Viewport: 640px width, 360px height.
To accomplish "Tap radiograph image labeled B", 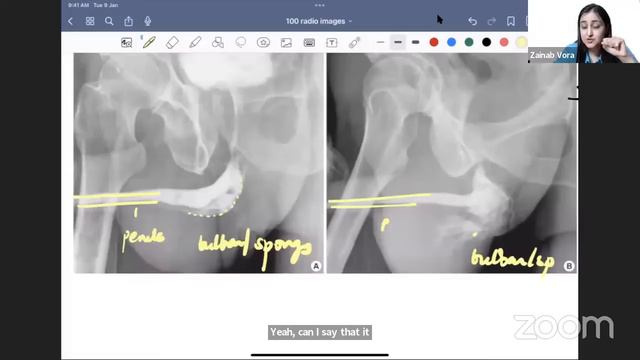I will [x=452, y=163].
